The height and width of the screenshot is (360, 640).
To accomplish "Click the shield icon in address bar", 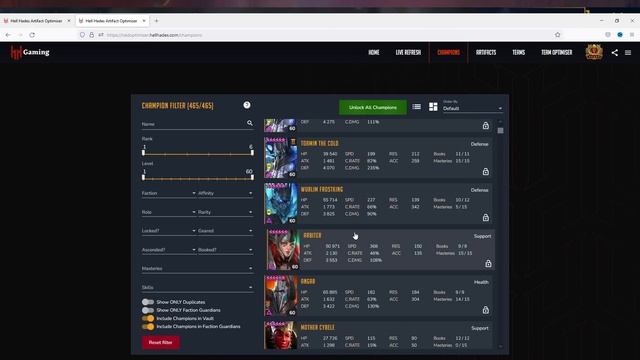I will click(82, 35).
